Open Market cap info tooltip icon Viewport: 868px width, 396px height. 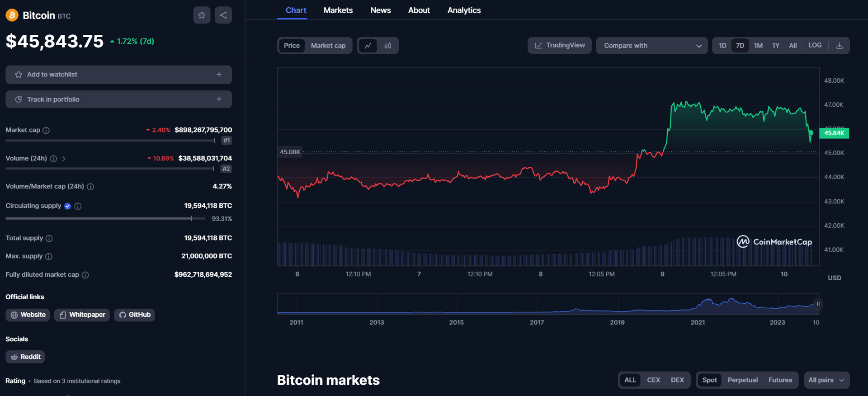point(46,130)
